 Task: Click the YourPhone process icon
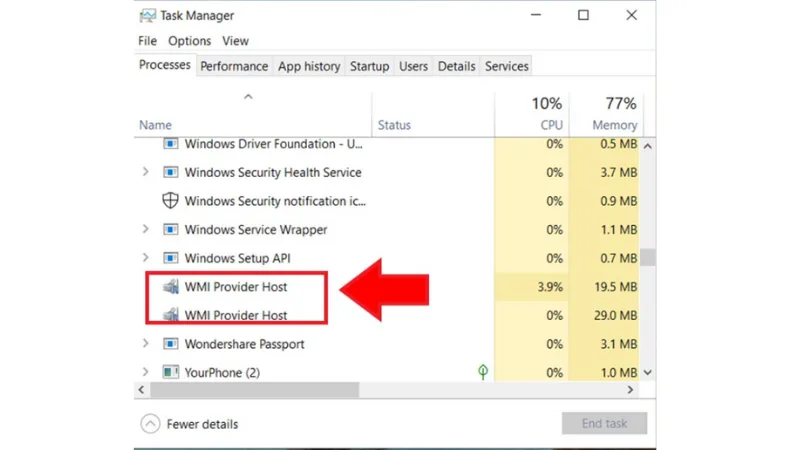coord(170,372)
